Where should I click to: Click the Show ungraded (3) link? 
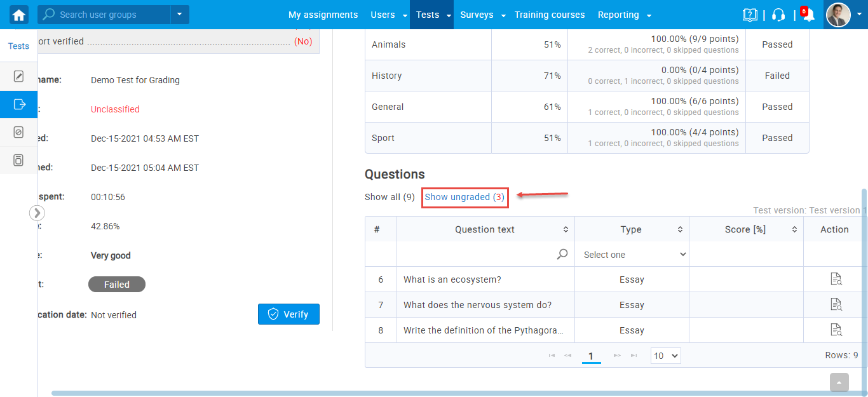(465, 197)
